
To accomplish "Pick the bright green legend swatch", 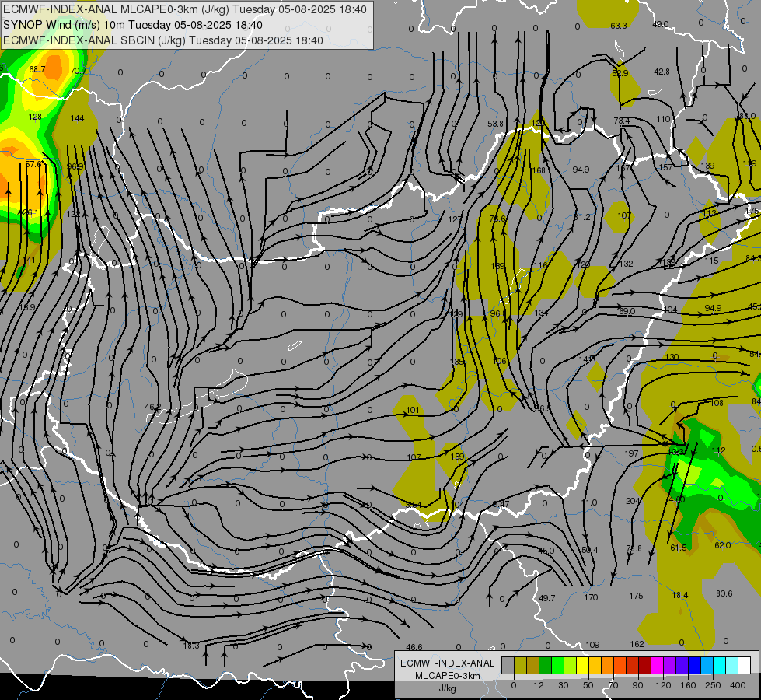I will (x=557, y=665).
